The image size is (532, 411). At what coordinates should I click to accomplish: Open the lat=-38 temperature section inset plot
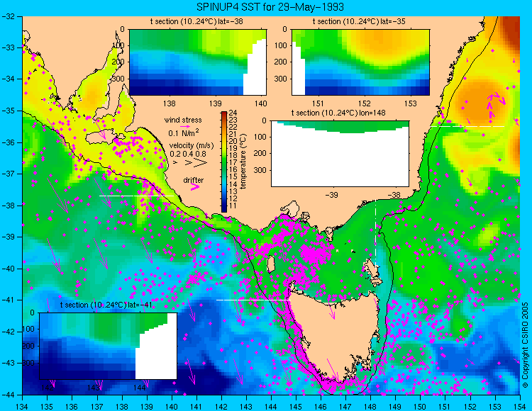coord(198,62)
